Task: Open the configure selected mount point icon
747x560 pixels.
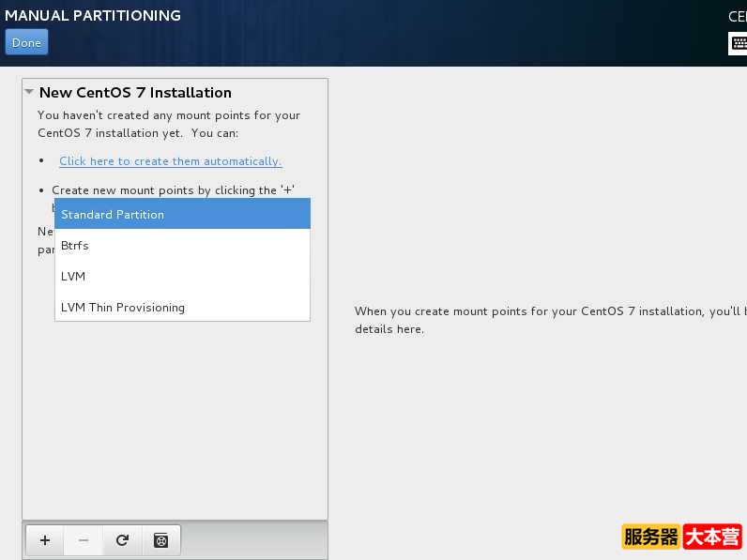Action: click(161, 540)
